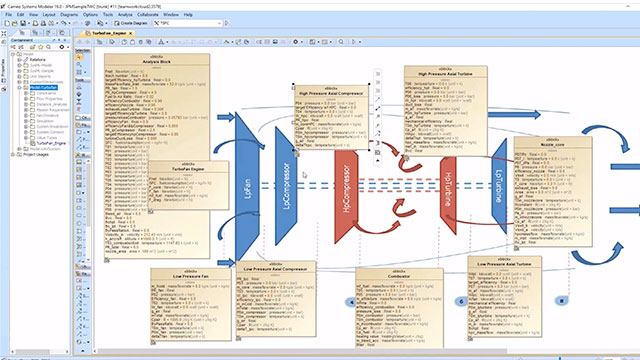This screenshot has height=360, width=640.
Task: Click the search magnifier icon in Containment panel
Action: coord(48,47)
